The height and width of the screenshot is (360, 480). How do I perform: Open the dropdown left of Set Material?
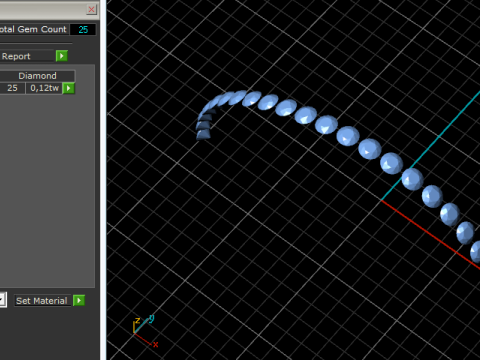3,300
